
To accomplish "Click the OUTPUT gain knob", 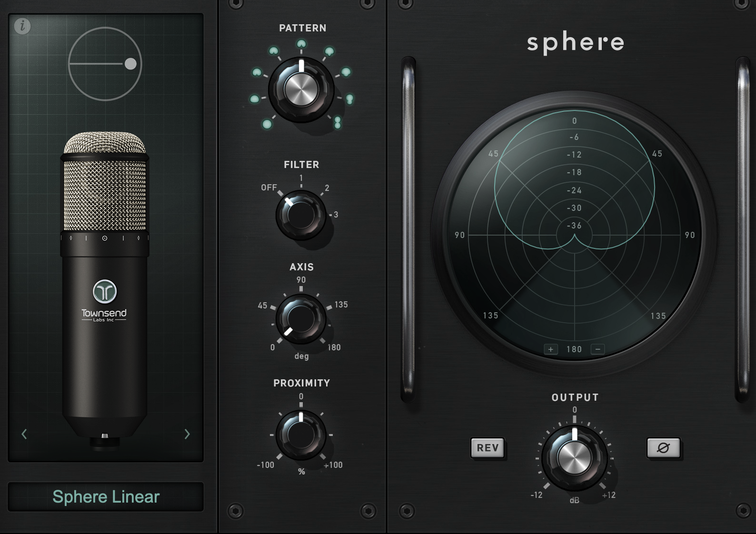I will coord(574,458).
